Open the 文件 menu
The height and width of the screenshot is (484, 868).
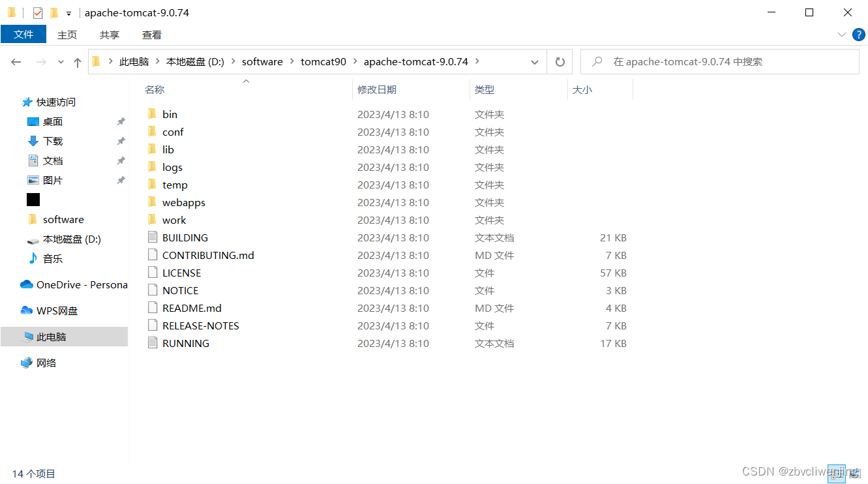pyautogui.click(x=23, y=35)
